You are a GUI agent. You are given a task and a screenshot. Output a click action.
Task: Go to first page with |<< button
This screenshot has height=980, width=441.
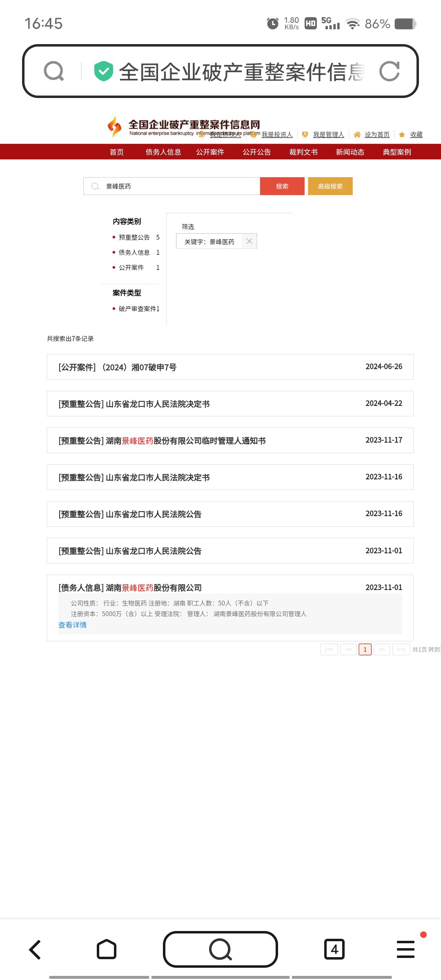[329, 649]
